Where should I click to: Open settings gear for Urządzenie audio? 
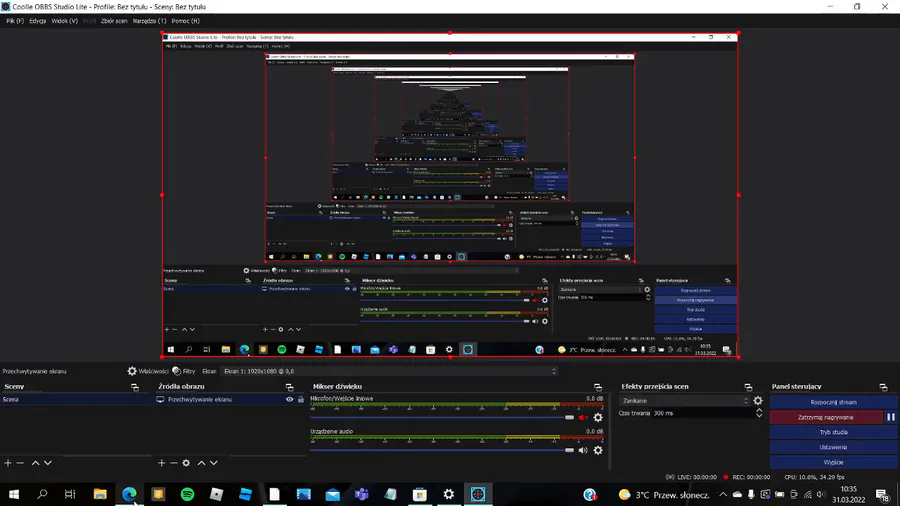point(598,450)
